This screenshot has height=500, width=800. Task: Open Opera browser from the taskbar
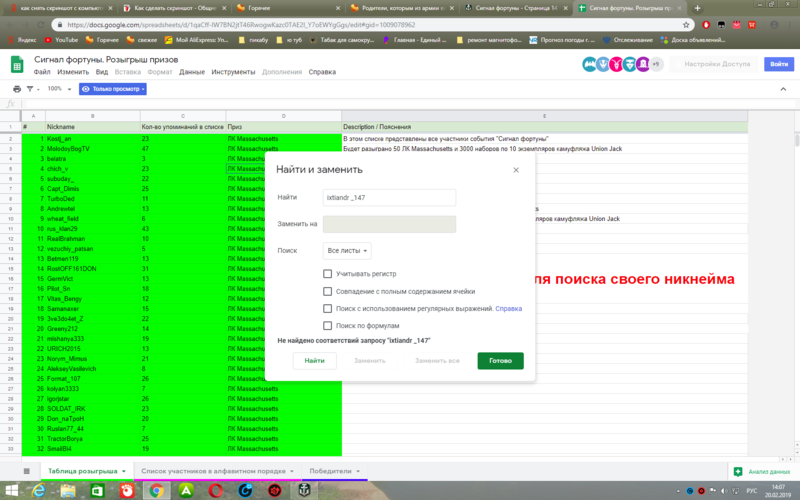click(216, 490)
